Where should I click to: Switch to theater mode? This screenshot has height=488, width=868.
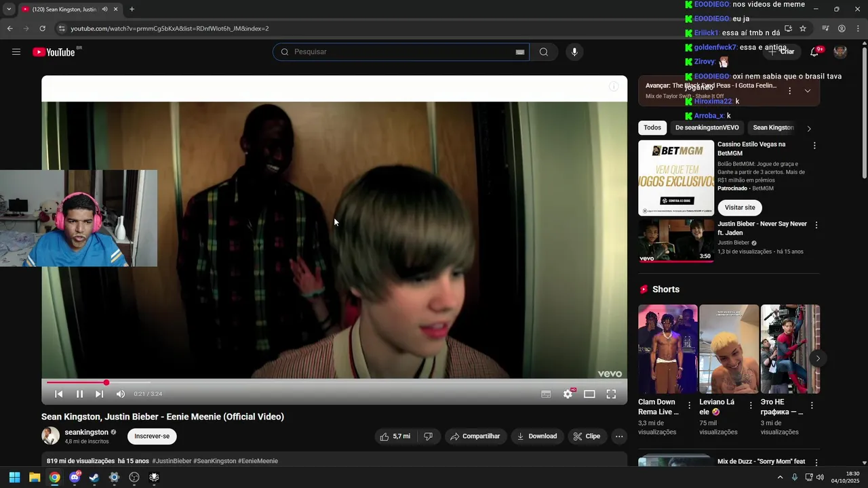589,394
